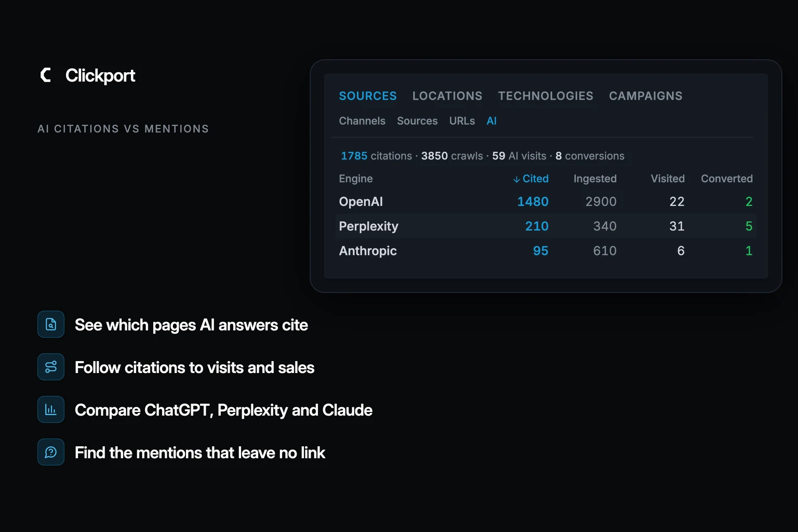Click Anthropic's ingested value 610
Image resolution: width=798 pixels, height=532 pixels.
pos(605,251)
